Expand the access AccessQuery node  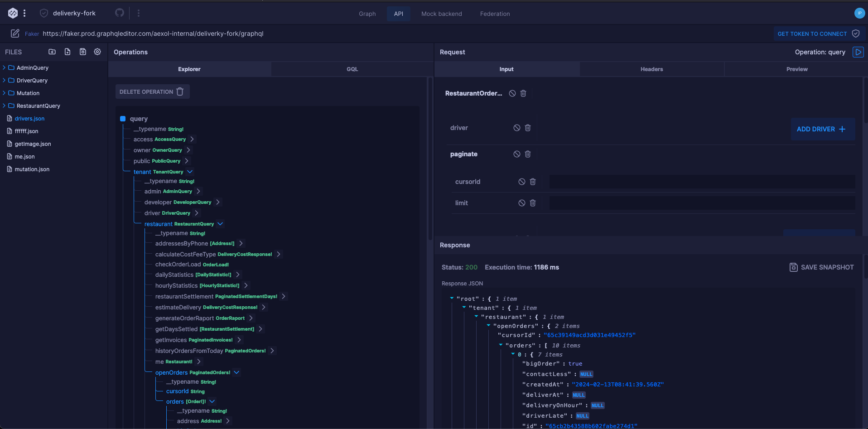pyautogui.click(x=192, y=139)
